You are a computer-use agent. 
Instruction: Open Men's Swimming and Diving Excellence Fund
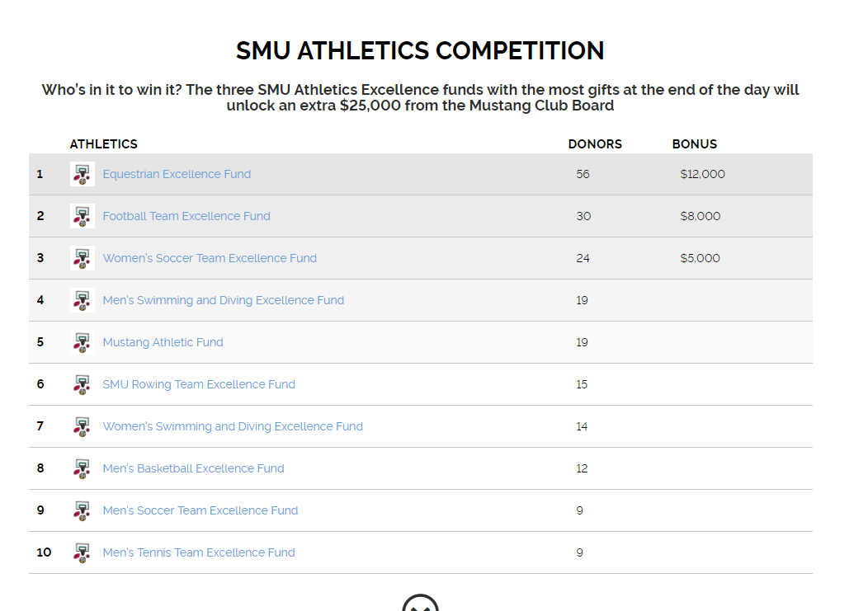click(224, 300)
